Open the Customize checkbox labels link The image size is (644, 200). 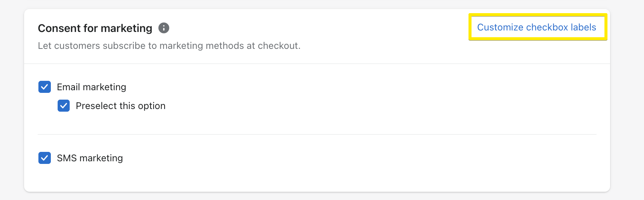(x=536, y=27)
